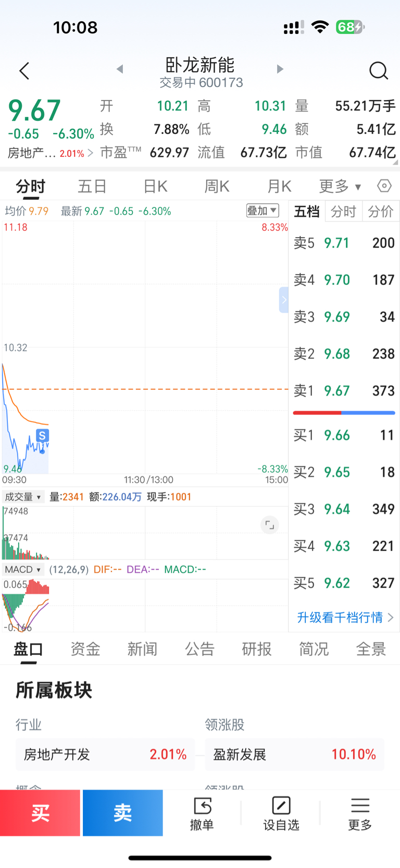Open 升级看千档行情 upgrade link
Viewport: 400px width, 868px height.
coord(345,617)
